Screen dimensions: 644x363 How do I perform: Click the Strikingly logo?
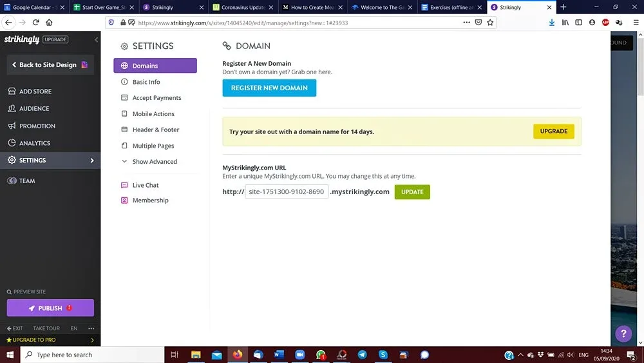(22, 39)
